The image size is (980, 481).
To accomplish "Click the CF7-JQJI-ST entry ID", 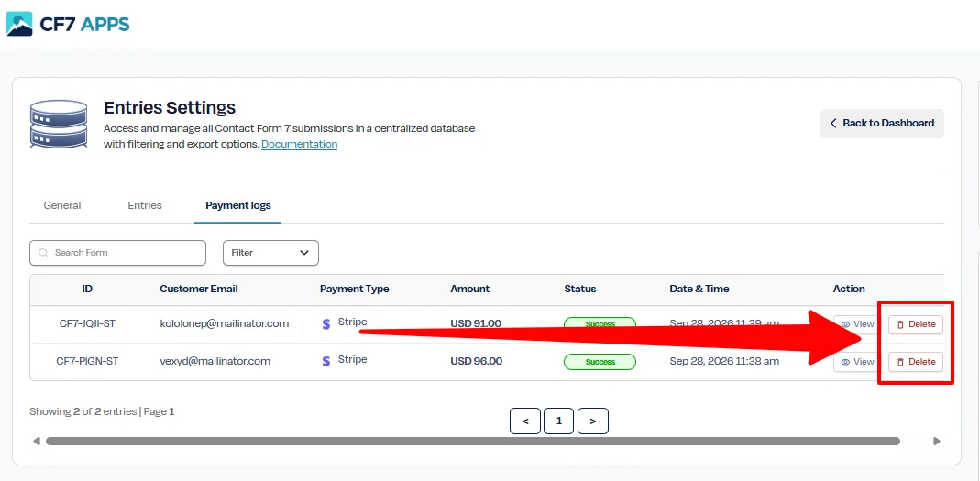I will (x=87, y=323).
